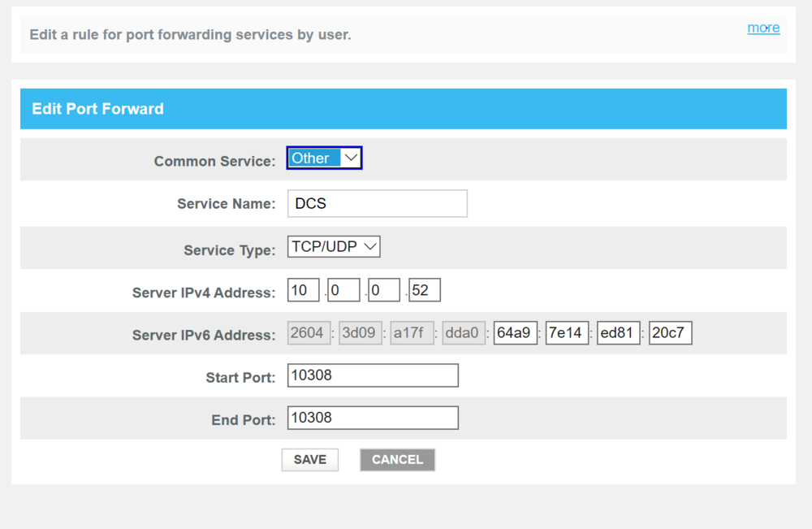This screenshot has width=812, height=529.
Task: Click the Service Name input field
Action: pos(378,204)
